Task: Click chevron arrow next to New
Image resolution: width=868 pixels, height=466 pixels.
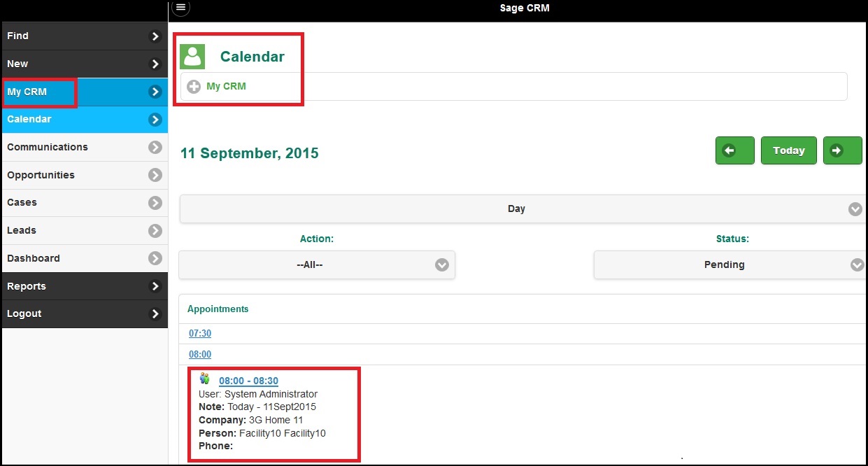Action: click(155, 64)
